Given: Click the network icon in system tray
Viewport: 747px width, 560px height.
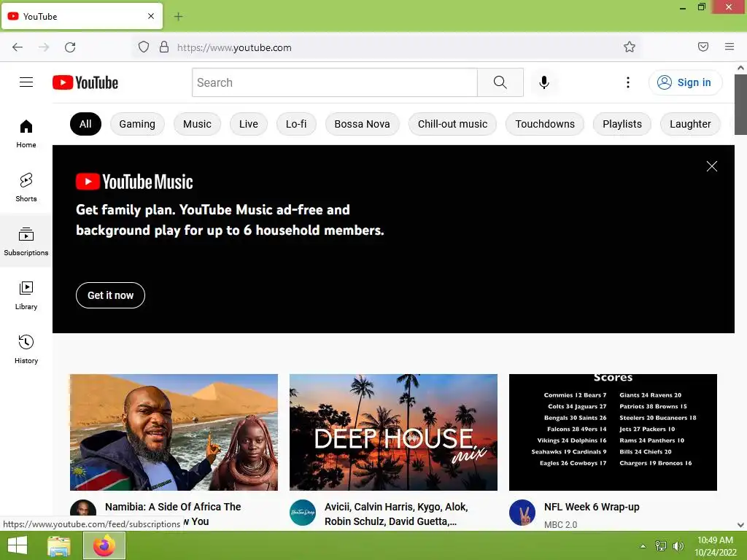Looking at the screenshot, I should 661,545.
